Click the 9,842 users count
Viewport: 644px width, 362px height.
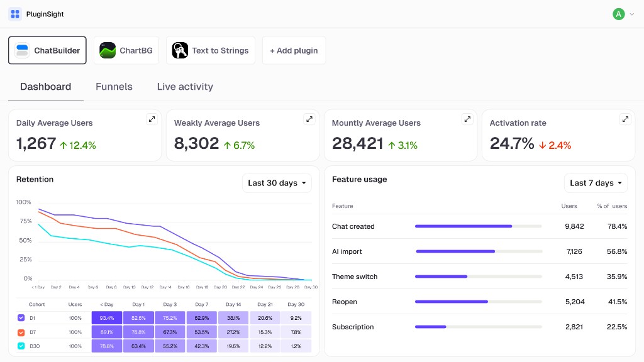(x=574, y=226)
